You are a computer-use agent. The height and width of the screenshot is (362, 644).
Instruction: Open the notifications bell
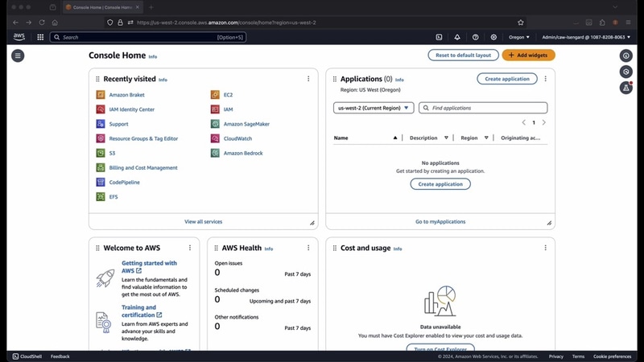457,37
